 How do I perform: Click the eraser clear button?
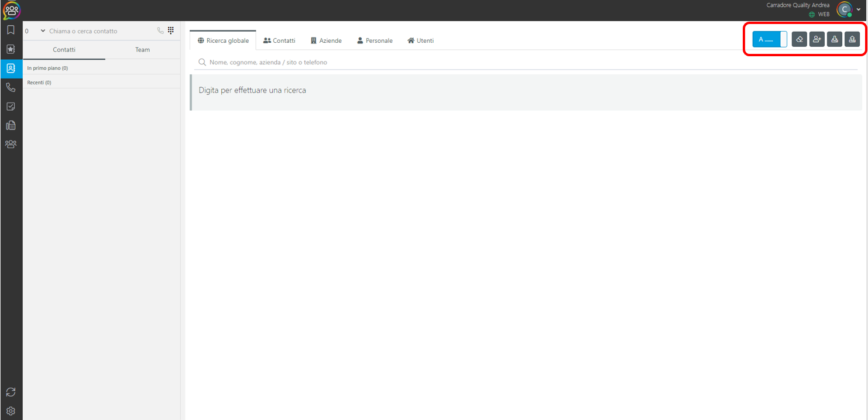coord(800,39)
